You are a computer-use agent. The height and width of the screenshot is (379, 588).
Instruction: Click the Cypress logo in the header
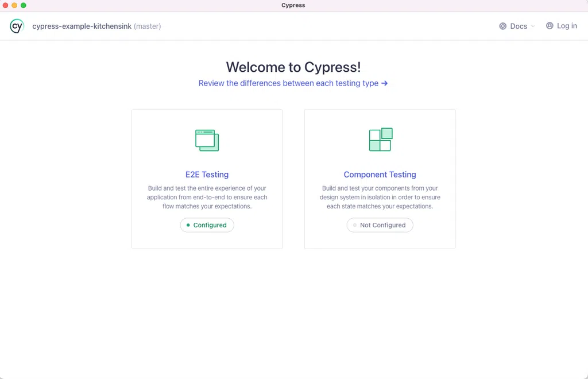(17, 26)
